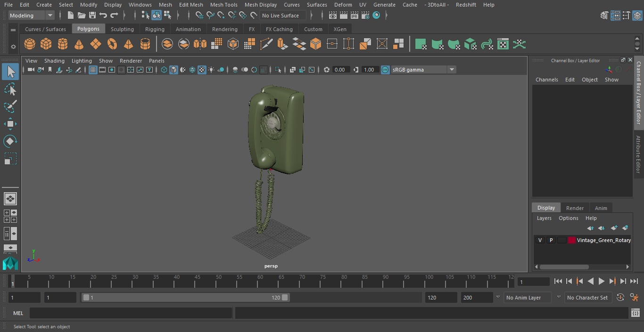
Task: Create a new layer icon in layer editor
Action: (614, 228)
